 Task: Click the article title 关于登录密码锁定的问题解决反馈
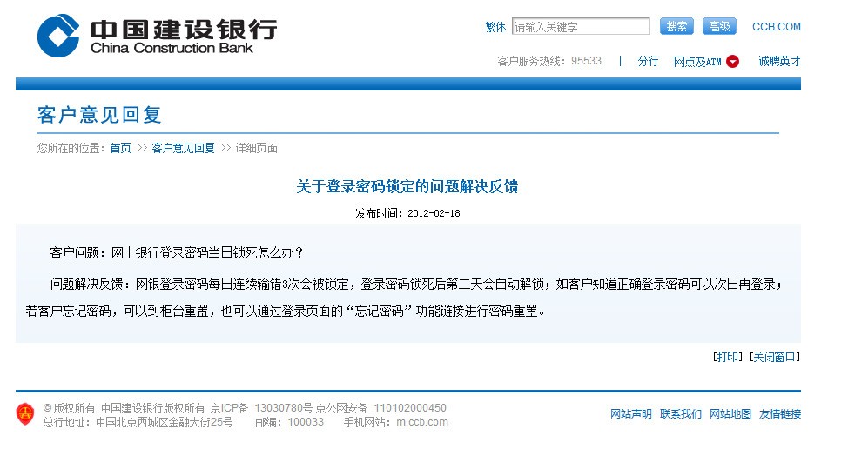coord(407,187)
